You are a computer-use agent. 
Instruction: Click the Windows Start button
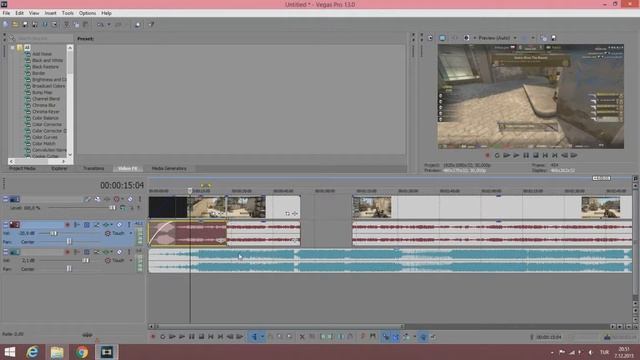point(9,352)
